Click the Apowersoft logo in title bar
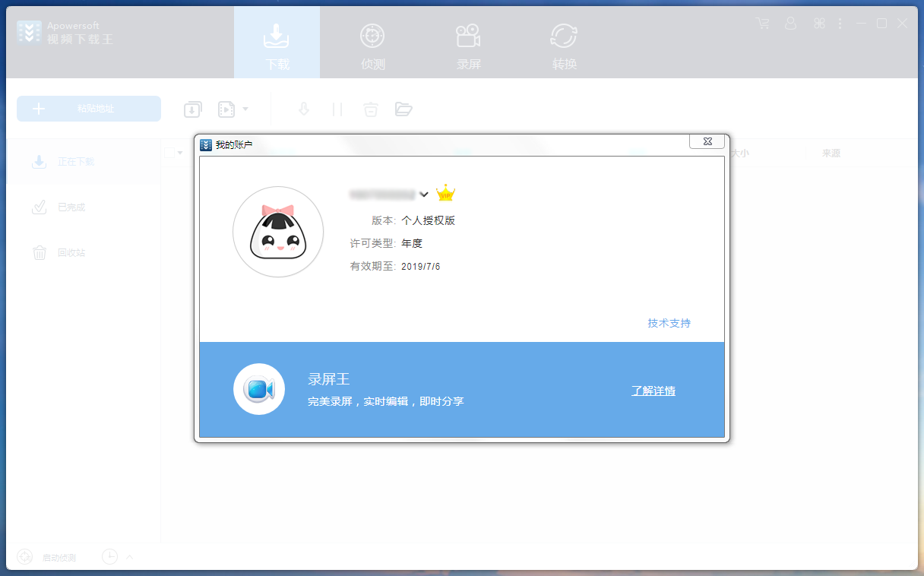Image resolution: width=924 pixels, height=576 pixels. click(x=29, y=32)
